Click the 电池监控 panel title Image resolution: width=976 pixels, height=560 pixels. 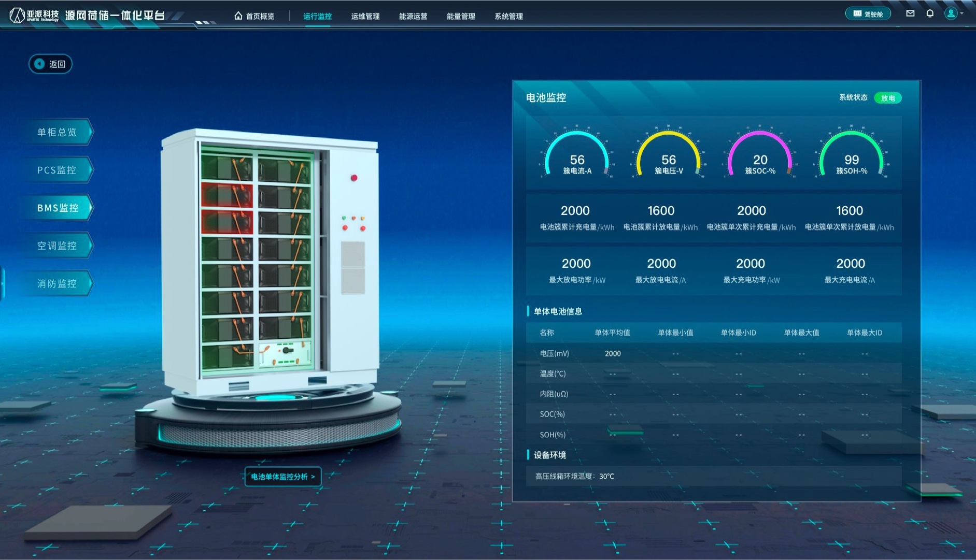coord(546,97)
